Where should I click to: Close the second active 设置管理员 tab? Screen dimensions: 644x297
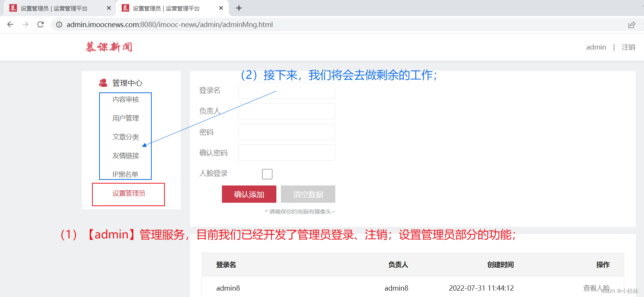coord(221,8)
